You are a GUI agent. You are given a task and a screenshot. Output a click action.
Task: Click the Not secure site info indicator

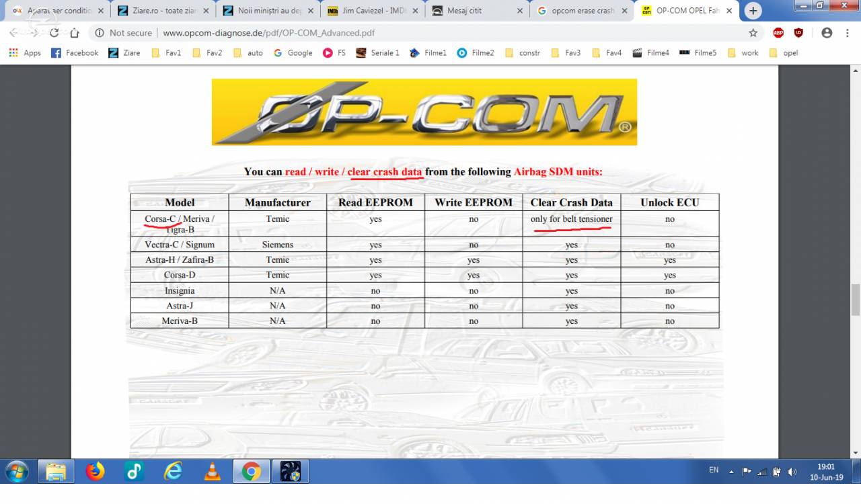[x=124, y=33]
